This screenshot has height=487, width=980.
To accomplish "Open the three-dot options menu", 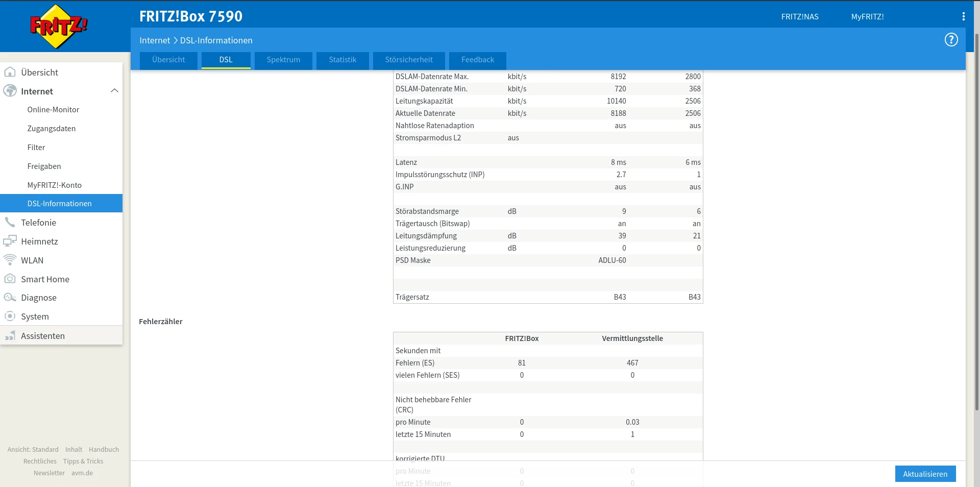I will point(963,16).
